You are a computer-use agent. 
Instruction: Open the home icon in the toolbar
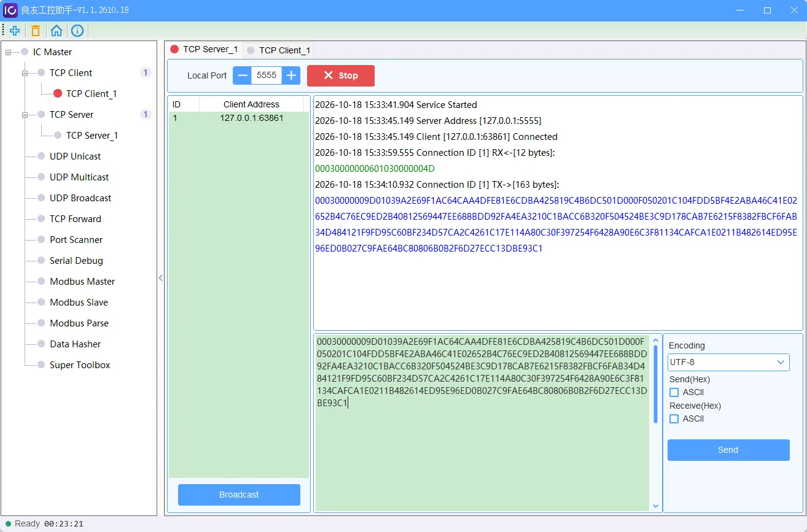[57, 31]
